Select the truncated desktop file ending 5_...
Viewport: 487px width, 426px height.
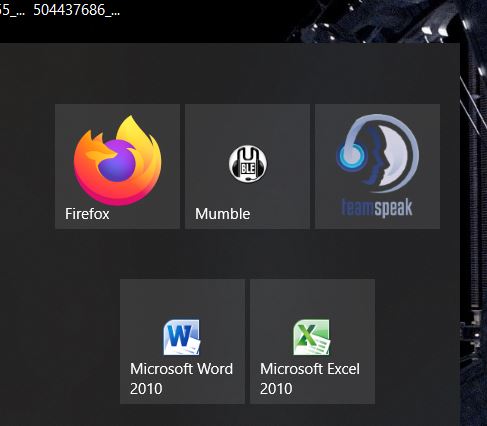12,10
